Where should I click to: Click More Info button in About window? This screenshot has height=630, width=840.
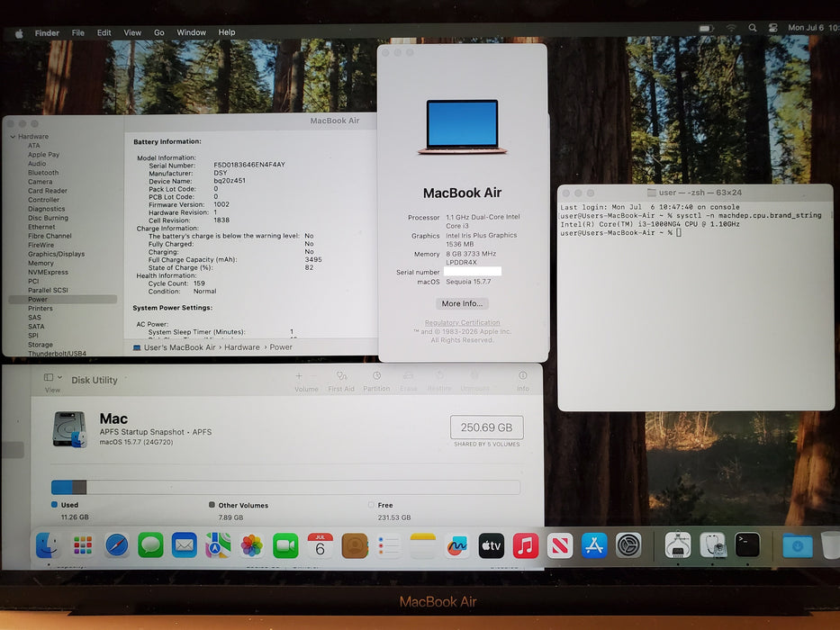click(462, 303)
